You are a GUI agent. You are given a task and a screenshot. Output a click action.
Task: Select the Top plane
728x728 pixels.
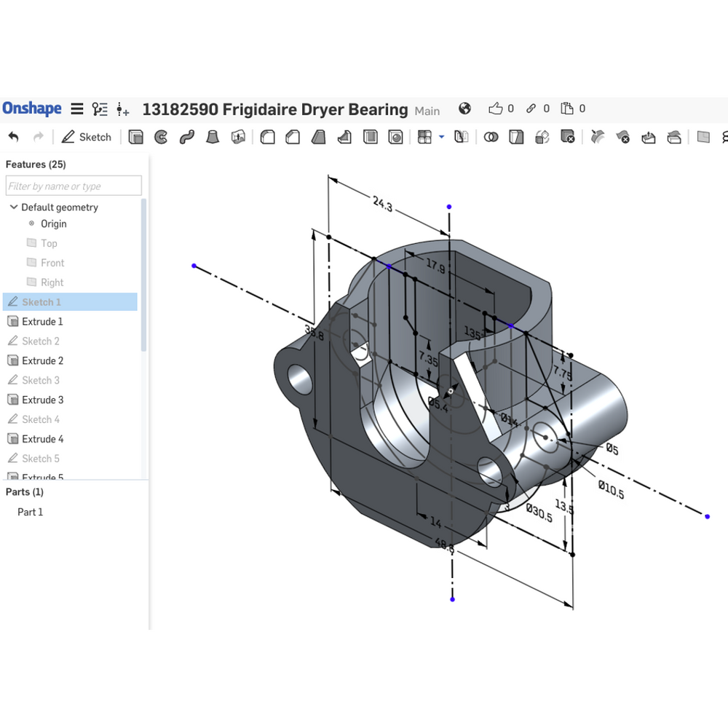[x=49, y=243]
